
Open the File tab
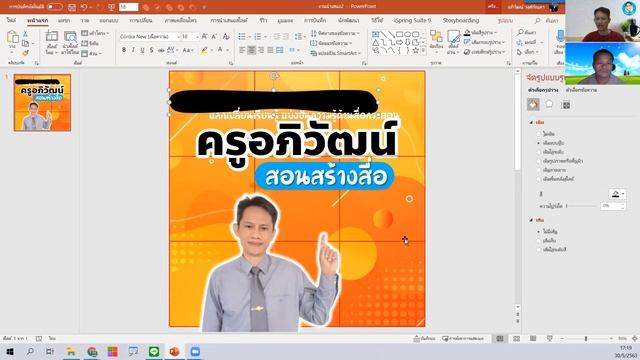click(11, 20)
